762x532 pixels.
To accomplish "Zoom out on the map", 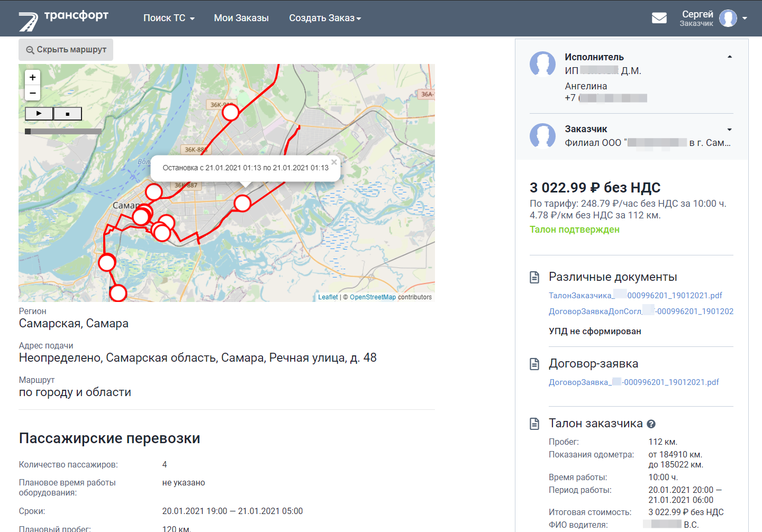I will pos(33,93).
